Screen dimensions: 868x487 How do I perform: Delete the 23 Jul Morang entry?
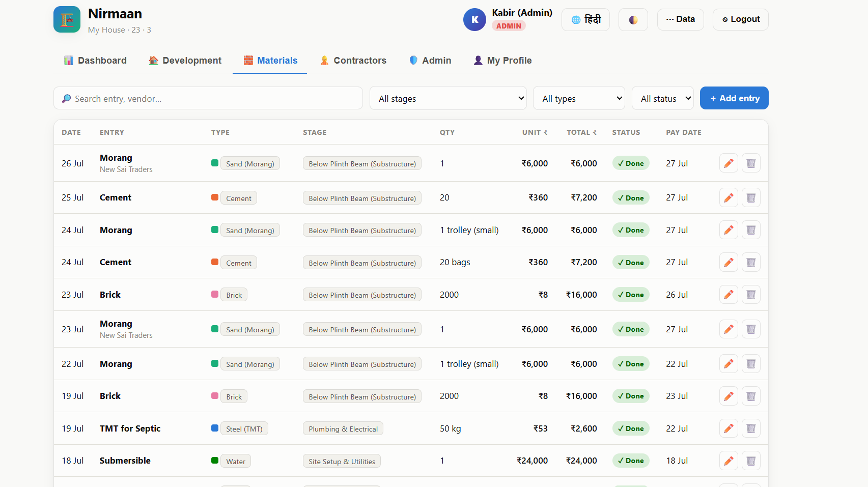(751, 329)
